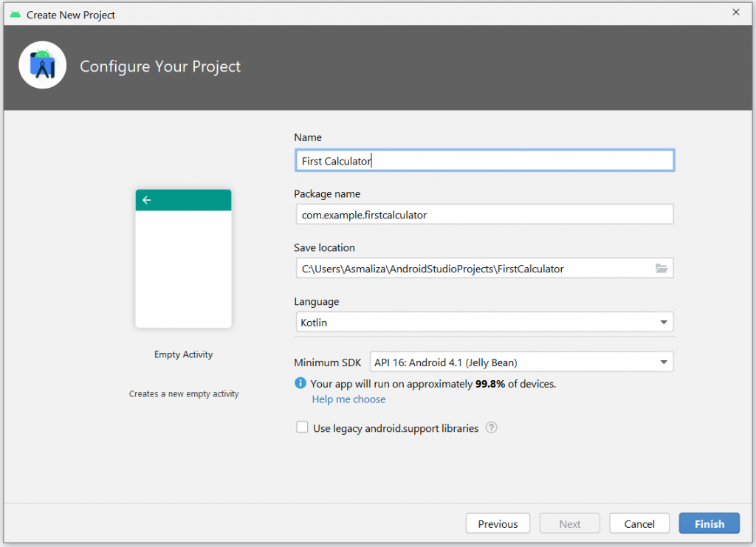Click the Configure Your Project heading
756x547 pixels.
(x=160, y=66)
